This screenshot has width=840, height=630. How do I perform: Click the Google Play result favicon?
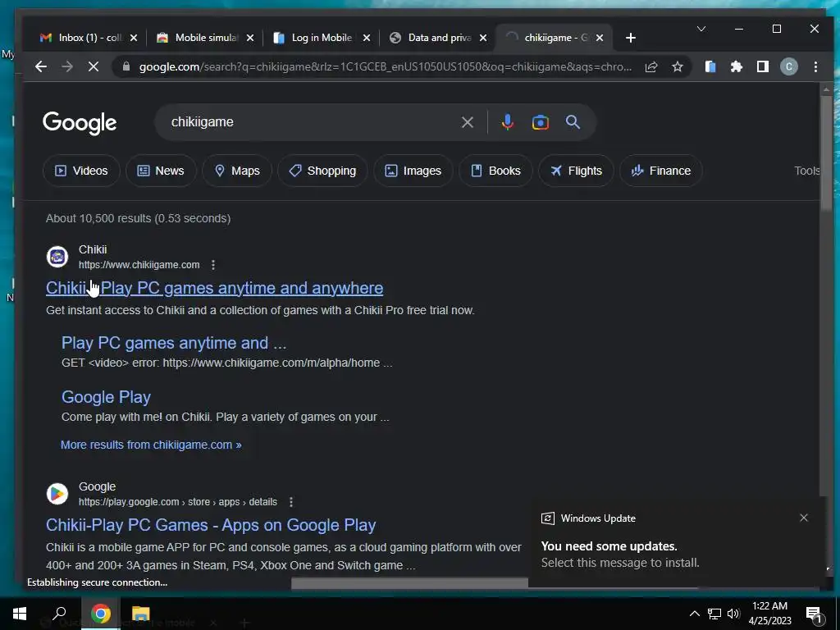[x=57, y=493]
